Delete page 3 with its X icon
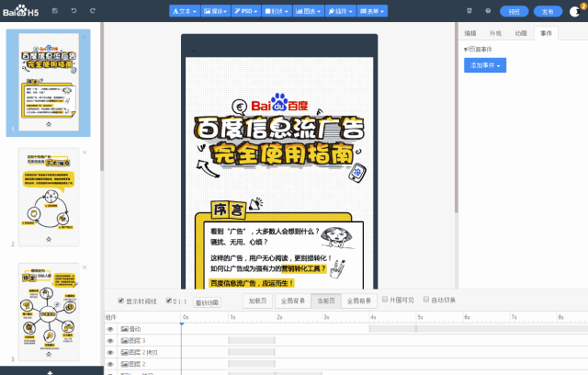The image size is (588, 375). point(85,267)
